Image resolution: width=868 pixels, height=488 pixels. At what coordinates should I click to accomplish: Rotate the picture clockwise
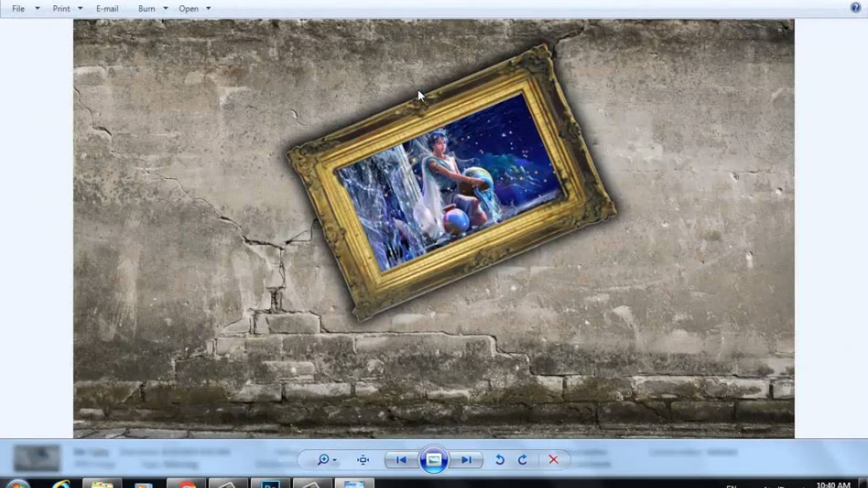523,460
